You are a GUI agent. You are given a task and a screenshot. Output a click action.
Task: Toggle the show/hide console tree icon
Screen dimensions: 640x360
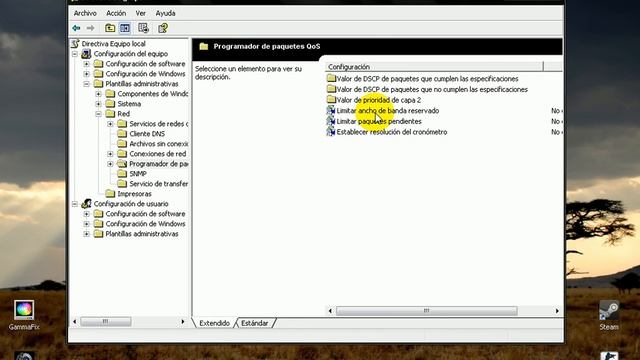(x=125, y=28)
